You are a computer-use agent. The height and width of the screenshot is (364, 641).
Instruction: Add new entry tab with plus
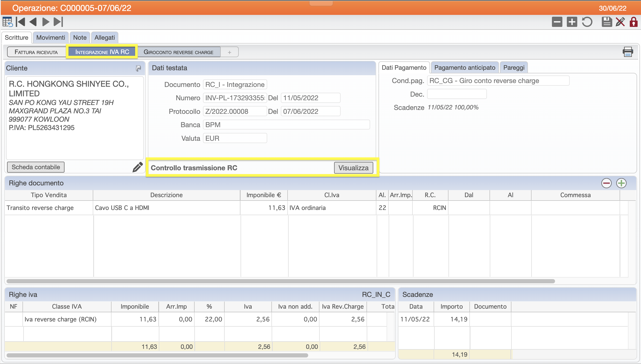click(229, 52)
